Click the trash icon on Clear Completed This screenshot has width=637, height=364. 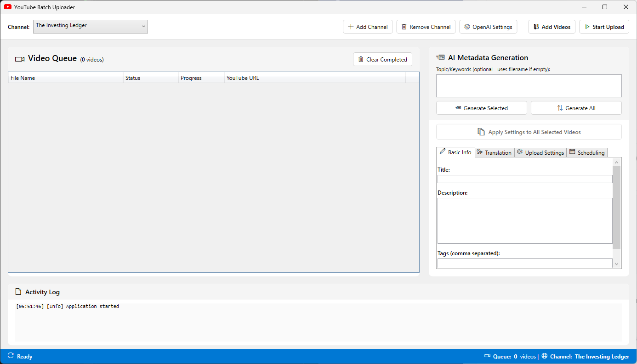[361, 59]
